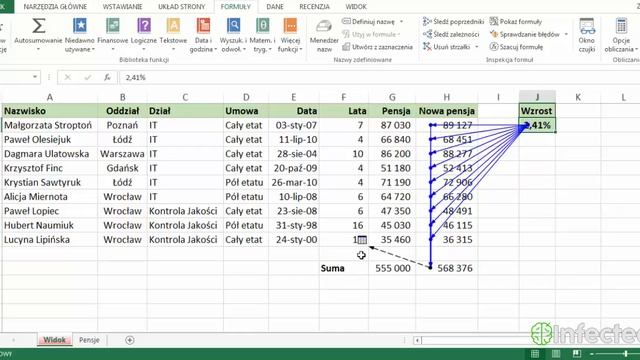
Task: Open WIDOK ribbon tab
Action: [356, 7]
